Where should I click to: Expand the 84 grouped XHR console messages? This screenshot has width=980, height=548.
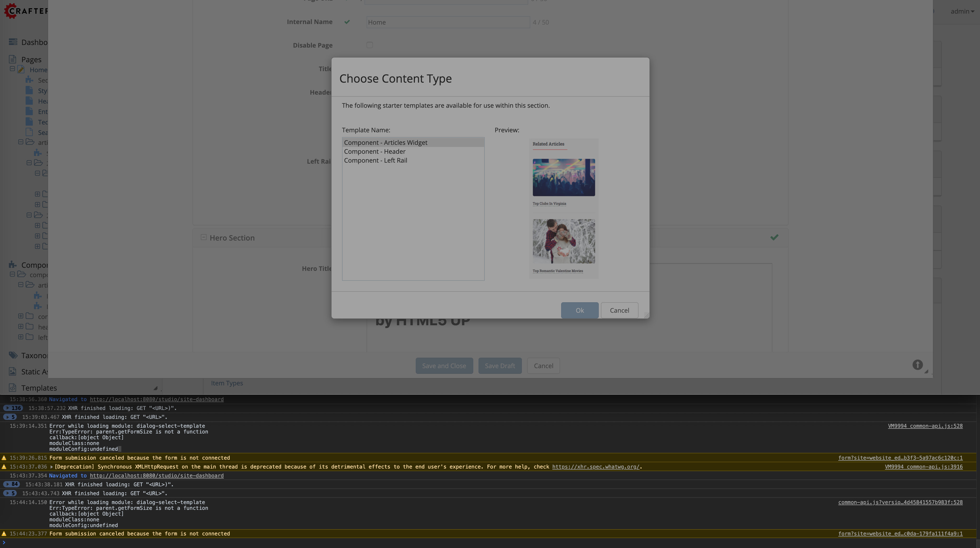(x=12, y=484)
